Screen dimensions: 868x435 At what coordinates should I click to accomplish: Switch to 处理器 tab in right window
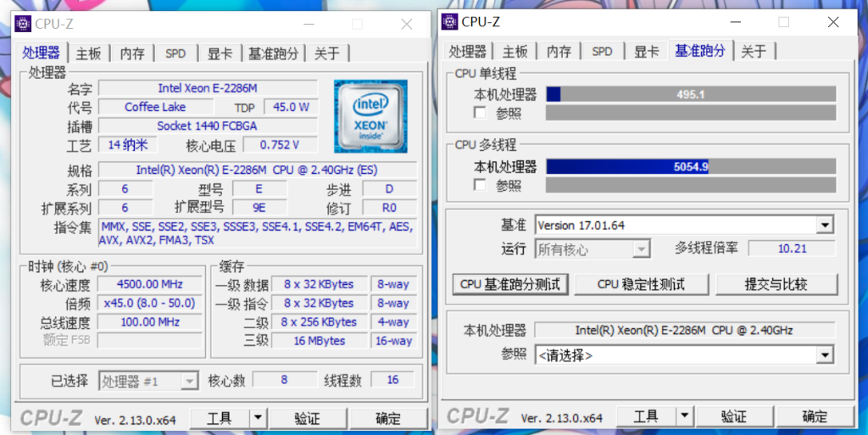[x=468, y=52]
